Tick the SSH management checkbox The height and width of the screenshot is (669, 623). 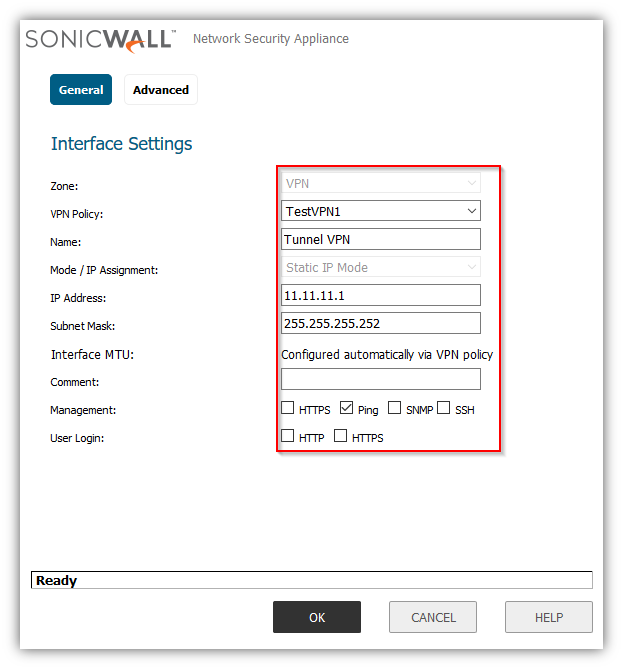444,408
